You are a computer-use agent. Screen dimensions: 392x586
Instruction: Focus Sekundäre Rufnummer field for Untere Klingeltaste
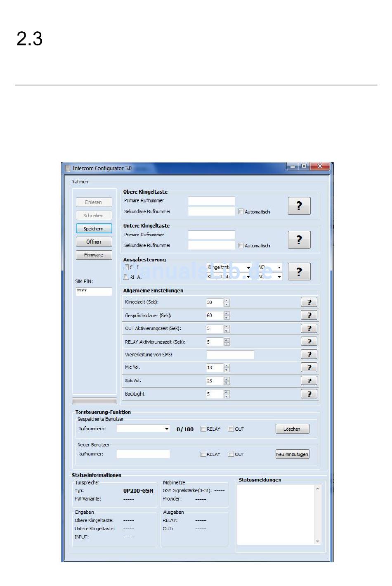coord(211,245)
